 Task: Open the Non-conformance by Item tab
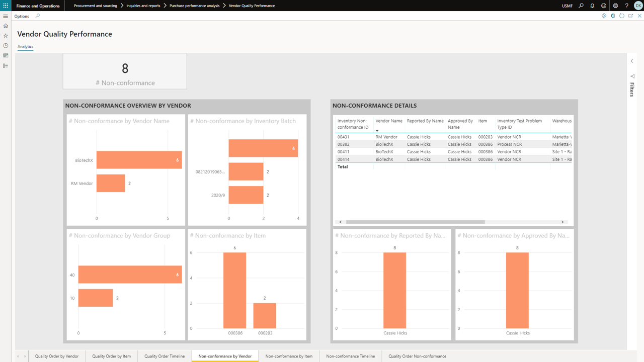[289, 355]
